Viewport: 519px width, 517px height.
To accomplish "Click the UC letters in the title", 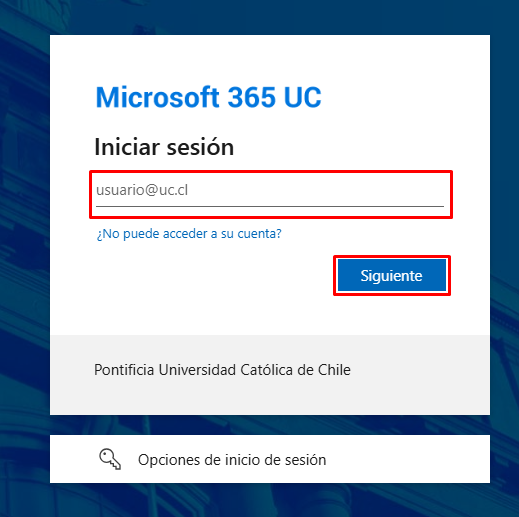I will pyautogui.click(x=303, y=97).
